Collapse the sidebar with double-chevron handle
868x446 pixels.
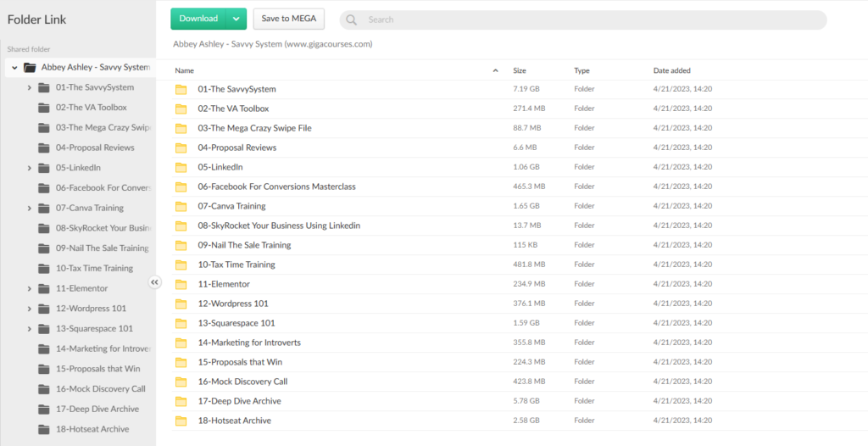pyautogui.click(x=154, y=282)
